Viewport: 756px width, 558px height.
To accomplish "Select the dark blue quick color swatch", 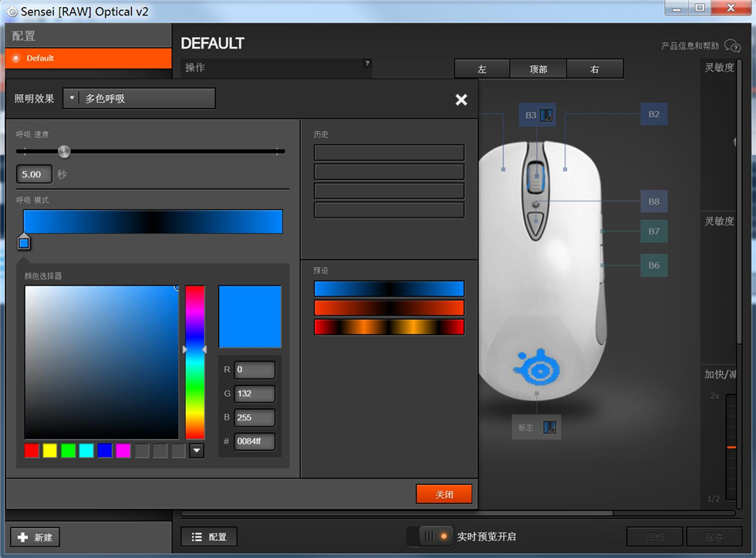I will click(105, 451).
